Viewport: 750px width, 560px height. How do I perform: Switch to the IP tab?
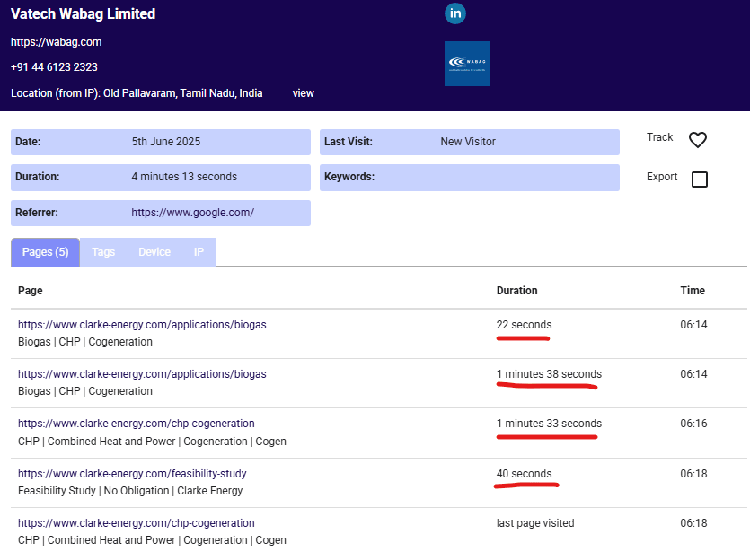199,252
